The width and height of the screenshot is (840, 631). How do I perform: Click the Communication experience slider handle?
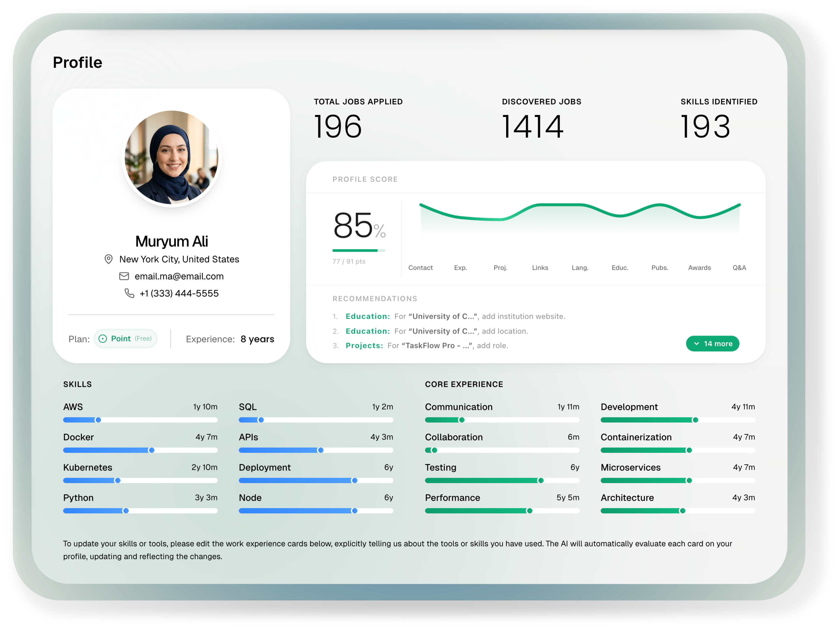(462, 420)
